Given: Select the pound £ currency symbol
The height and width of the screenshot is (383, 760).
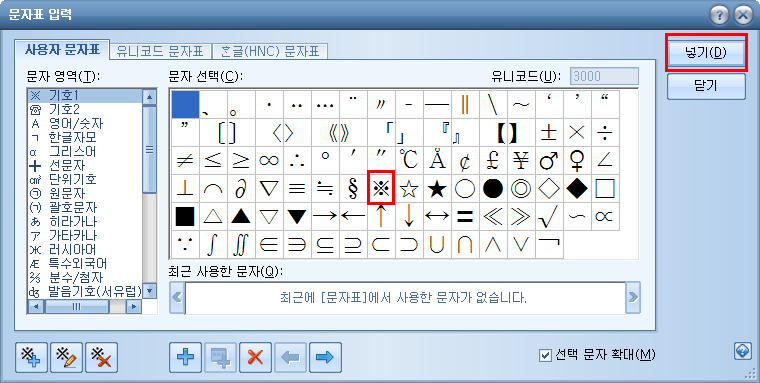Looking at the screenshot, I should (x=493, y=160).
